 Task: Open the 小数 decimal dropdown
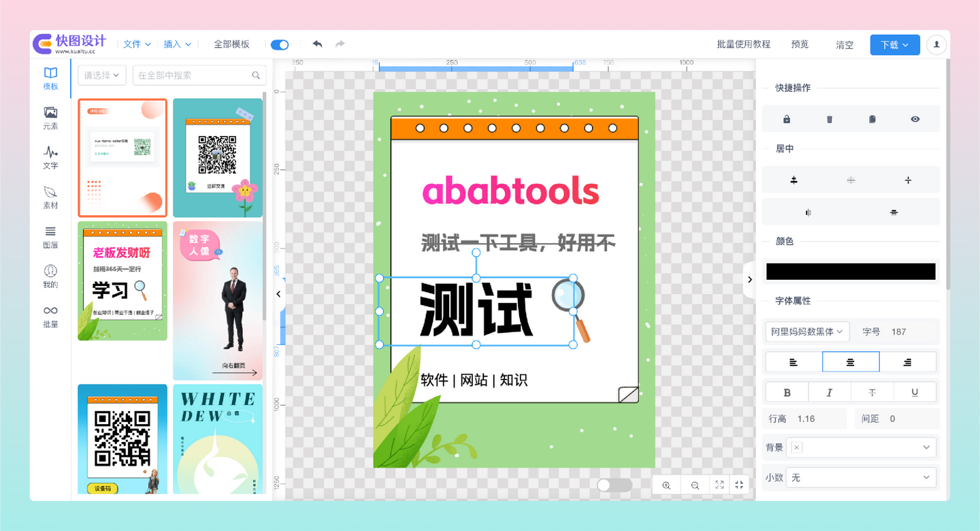click(861, 478)
